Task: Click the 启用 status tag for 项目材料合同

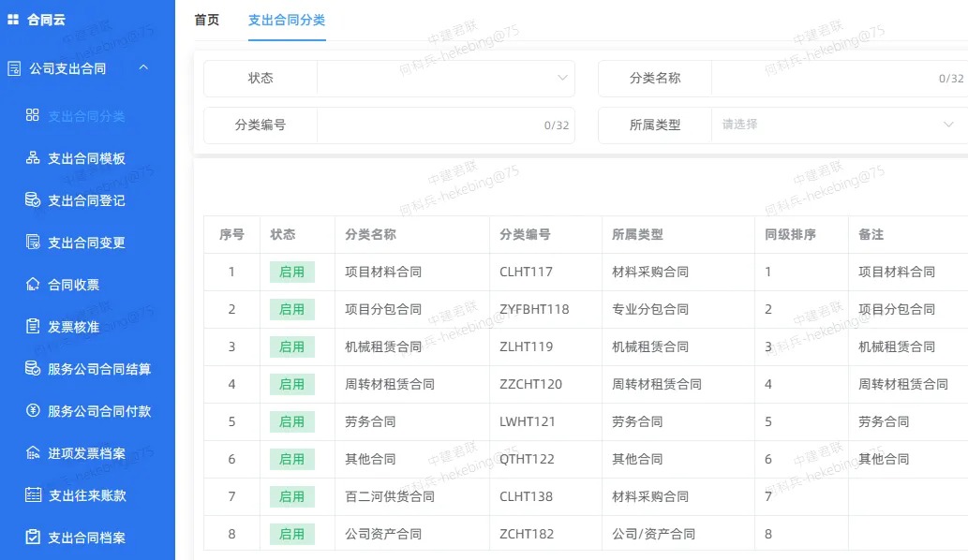Action: coord(292,272)
